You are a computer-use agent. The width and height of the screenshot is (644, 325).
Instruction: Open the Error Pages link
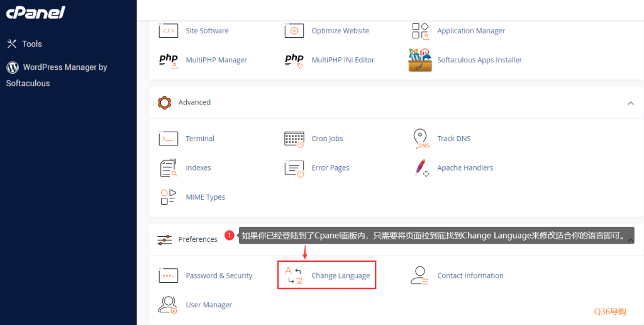click(x=330, y=168)
